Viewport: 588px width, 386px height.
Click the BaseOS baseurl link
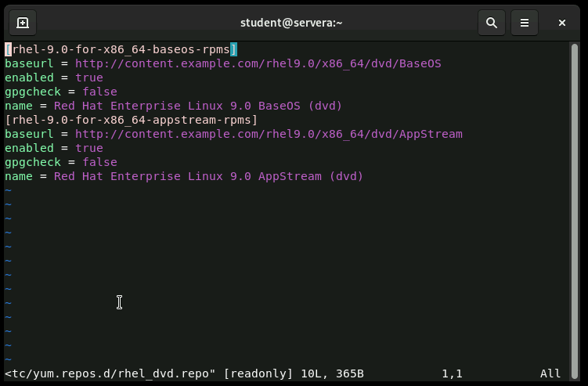click(258, 63)
